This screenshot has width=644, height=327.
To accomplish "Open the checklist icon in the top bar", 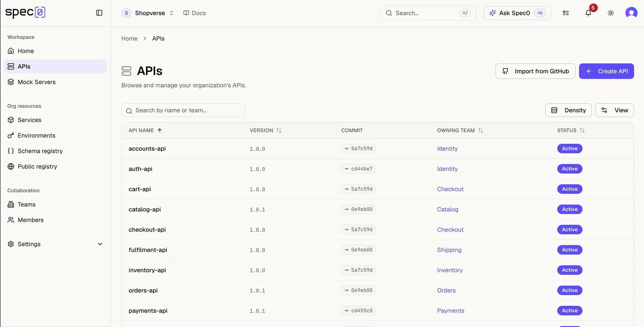I will click(566, 13).
